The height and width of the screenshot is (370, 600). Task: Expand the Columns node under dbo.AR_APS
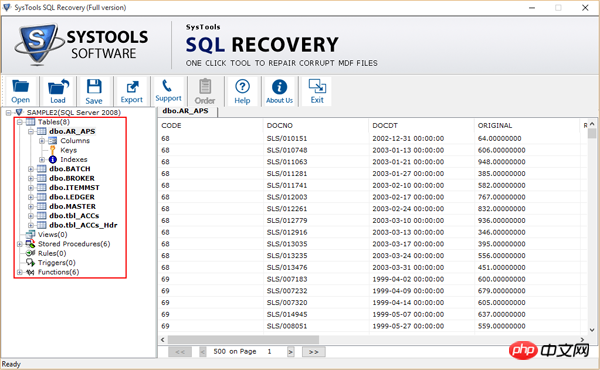(x=42, y=141)
